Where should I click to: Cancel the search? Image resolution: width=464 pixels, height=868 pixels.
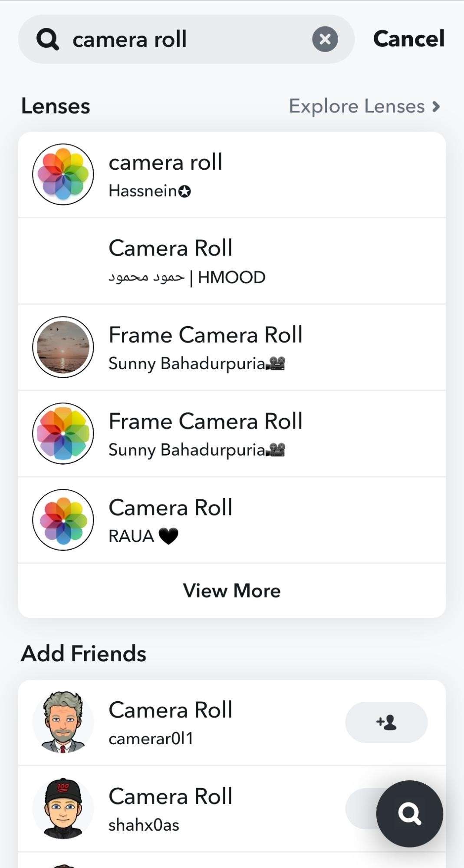point(408,39)
